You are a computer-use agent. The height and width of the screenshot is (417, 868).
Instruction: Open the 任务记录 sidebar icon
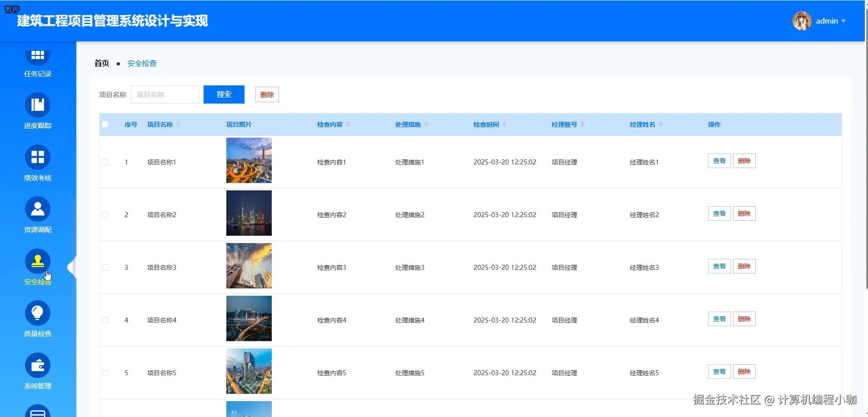point(38,56)
